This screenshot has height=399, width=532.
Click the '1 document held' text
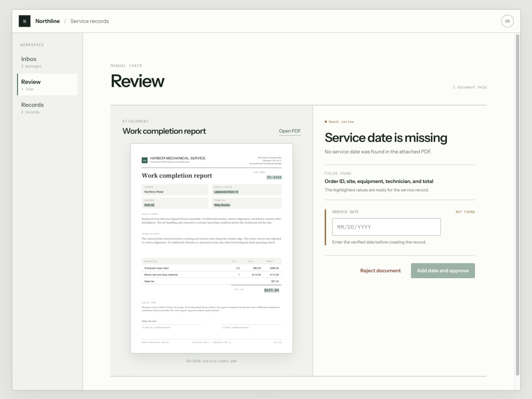pyautogui.click(x=470, y=87)
